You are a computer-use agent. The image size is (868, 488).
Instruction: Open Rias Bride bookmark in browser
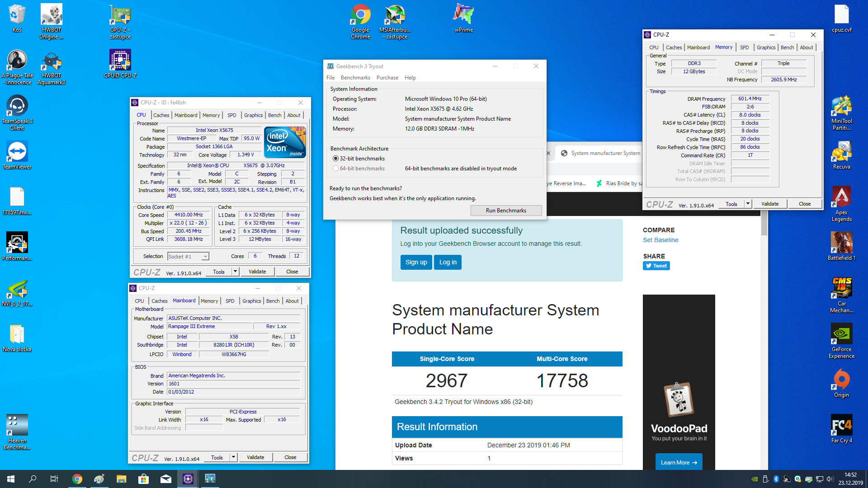point(618,183)
